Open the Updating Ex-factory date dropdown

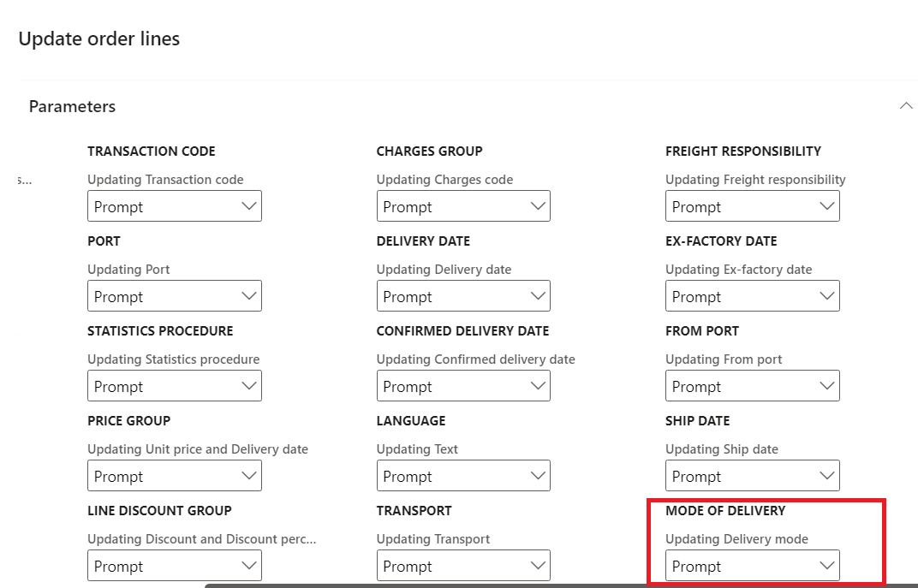coord(753,296)
